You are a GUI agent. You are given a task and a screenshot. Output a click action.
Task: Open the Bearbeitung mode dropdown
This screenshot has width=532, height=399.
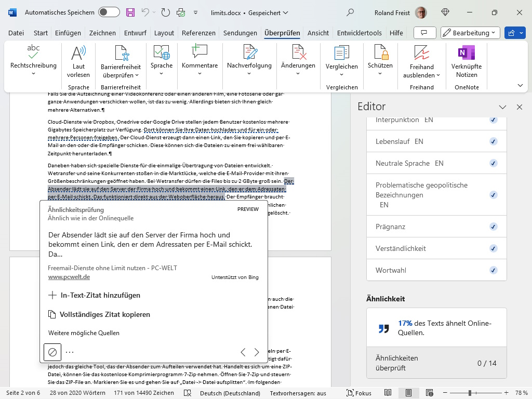click(x=470, y=32)
